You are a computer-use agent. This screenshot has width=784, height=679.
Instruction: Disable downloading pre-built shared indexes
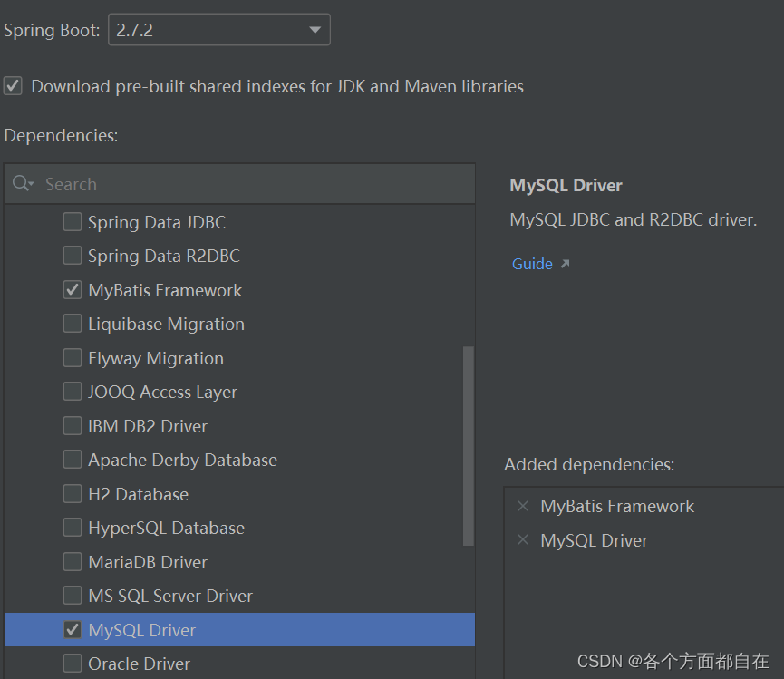(x=13, y=85)
